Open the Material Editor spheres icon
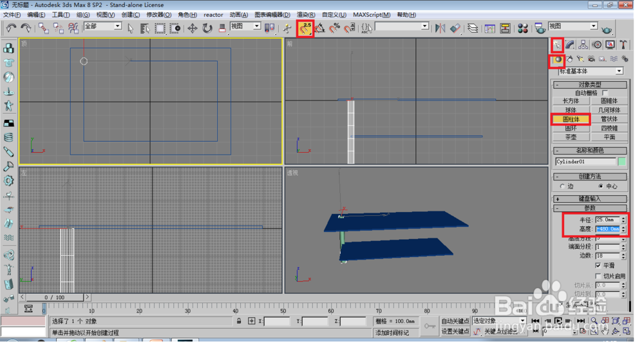The width and height of the screenshot is (644, 348). (523, 28)
